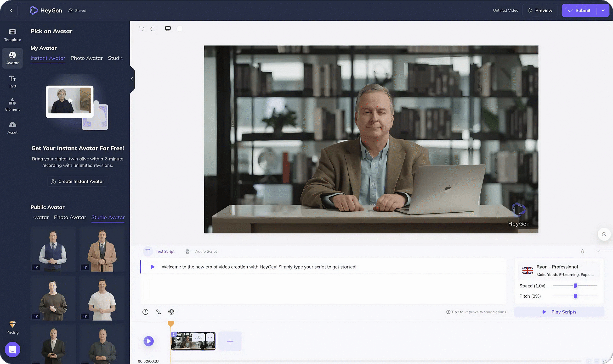Select Public Avatar's Photo Avatar tab

70,217
